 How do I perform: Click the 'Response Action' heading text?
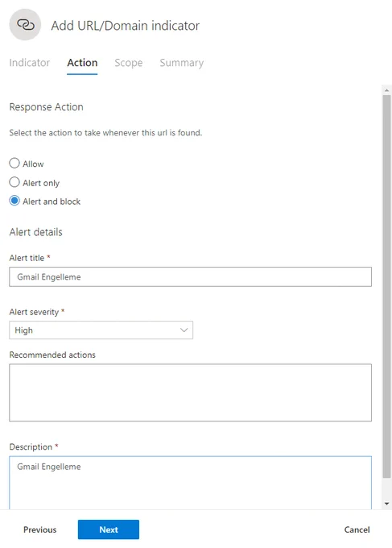coord(46,106)
